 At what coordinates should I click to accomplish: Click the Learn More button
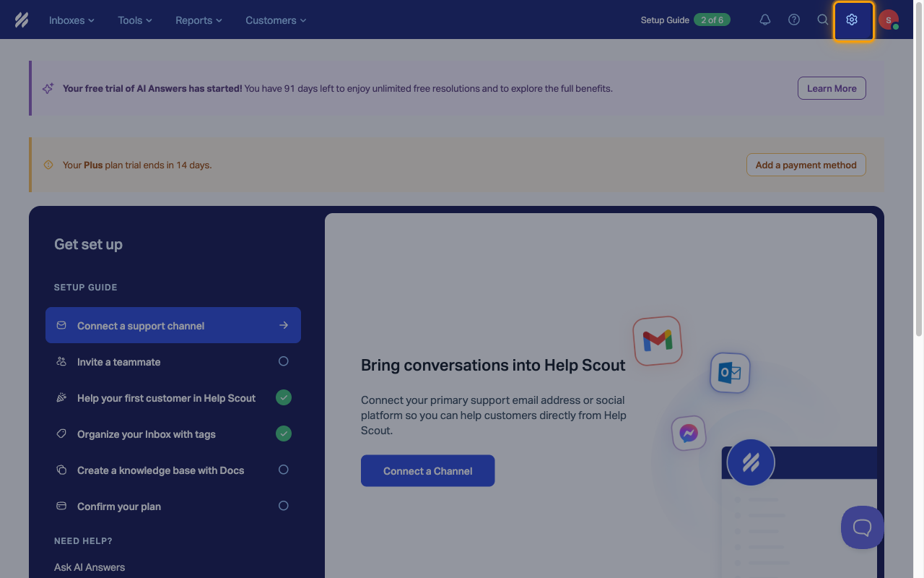[832, 88]
